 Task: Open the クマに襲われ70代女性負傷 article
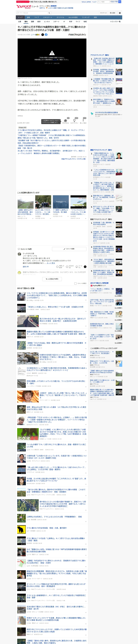pos(47,528)
